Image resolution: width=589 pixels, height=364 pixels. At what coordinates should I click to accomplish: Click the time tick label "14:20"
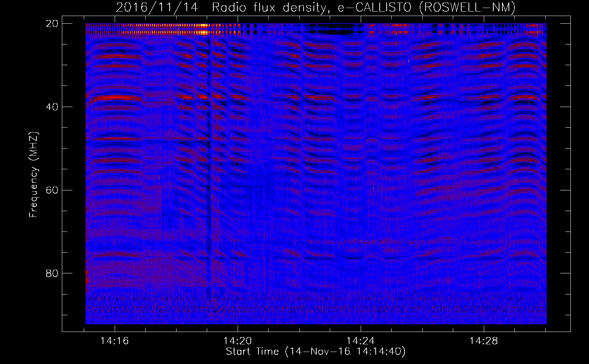[x=238, y=341]
